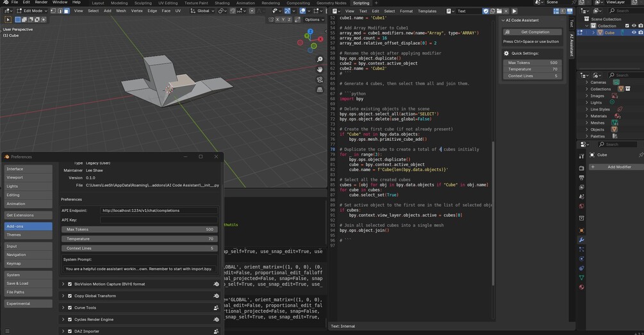Unlink text with X icon in text editor
This screenshot has width=644, height=335.
506,11
